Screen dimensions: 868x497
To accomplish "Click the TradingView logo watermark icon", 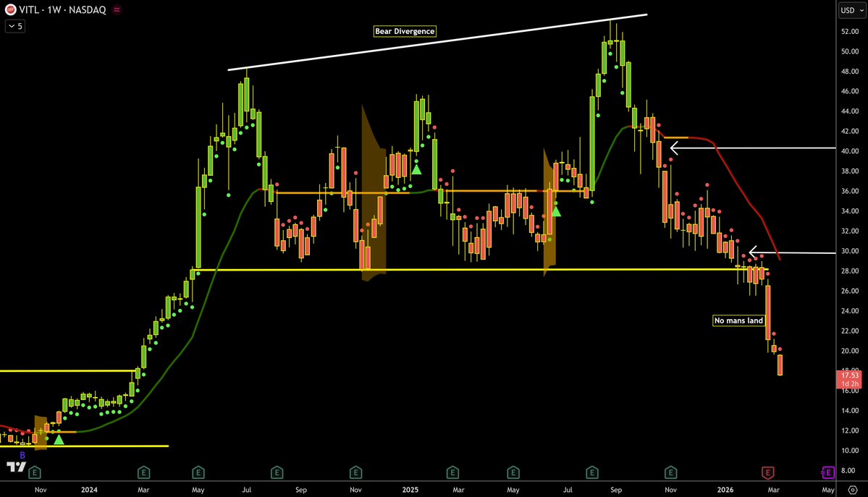I will click(16, 467).
